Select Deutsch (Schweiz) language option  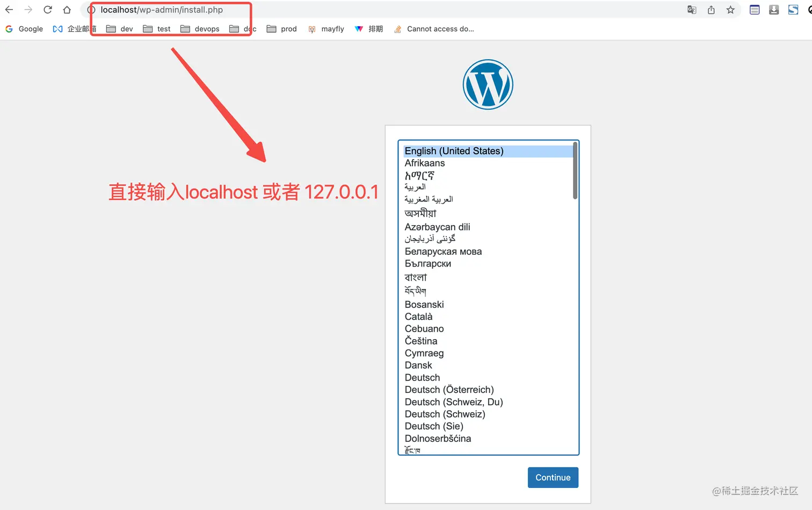(x=488, y=414)
